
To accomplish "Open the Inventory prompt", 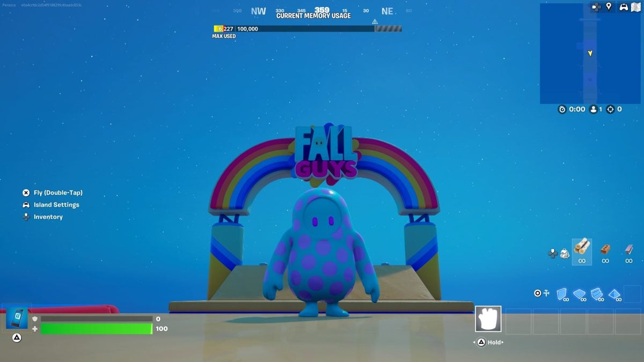I will pyautogui.click(x=48, y=217).
